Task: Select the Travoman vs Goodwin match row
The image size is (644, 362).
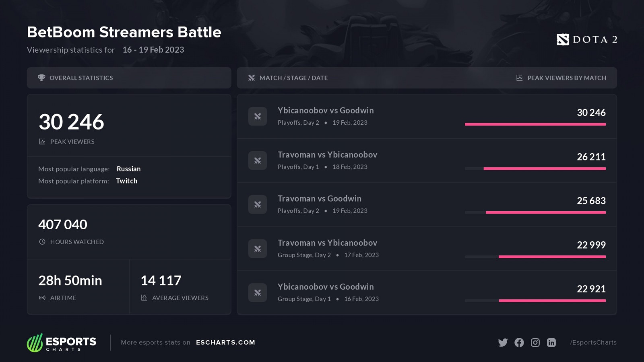Action: [x=427, y=204]
